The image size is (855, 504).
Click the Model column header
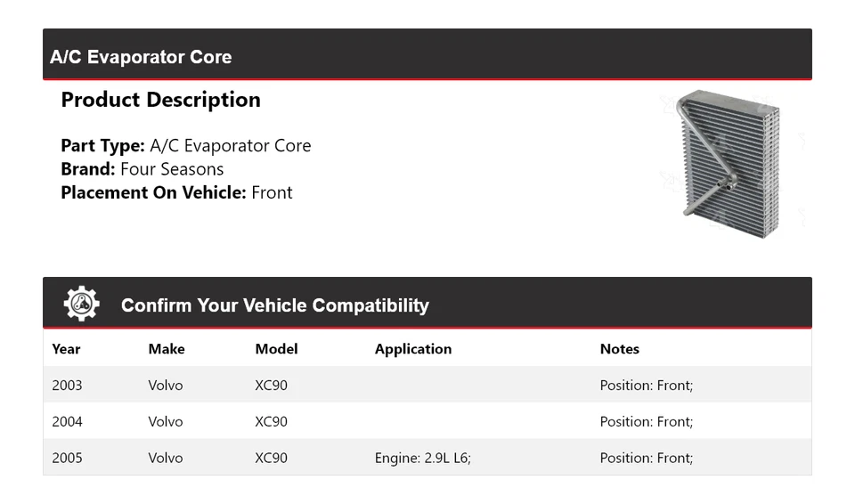point(276,349)
